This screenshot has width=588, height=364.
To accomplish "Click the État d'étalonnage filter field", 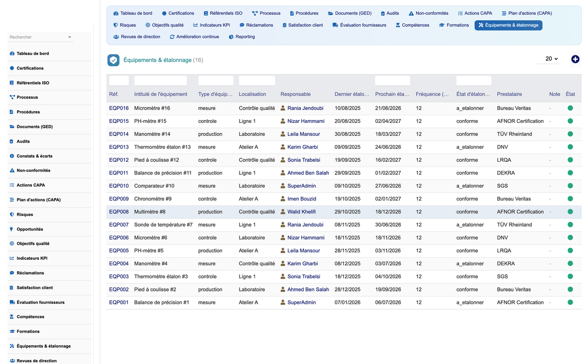I will [474, 81].
